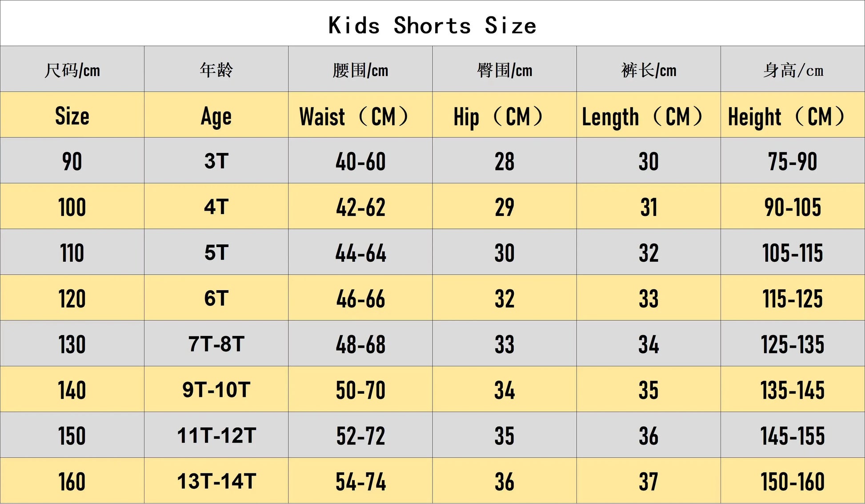Image resolution: width=865 pixels, height=504 pixels.
Task: Select the 4T age cell
Action: coord(216,206)
